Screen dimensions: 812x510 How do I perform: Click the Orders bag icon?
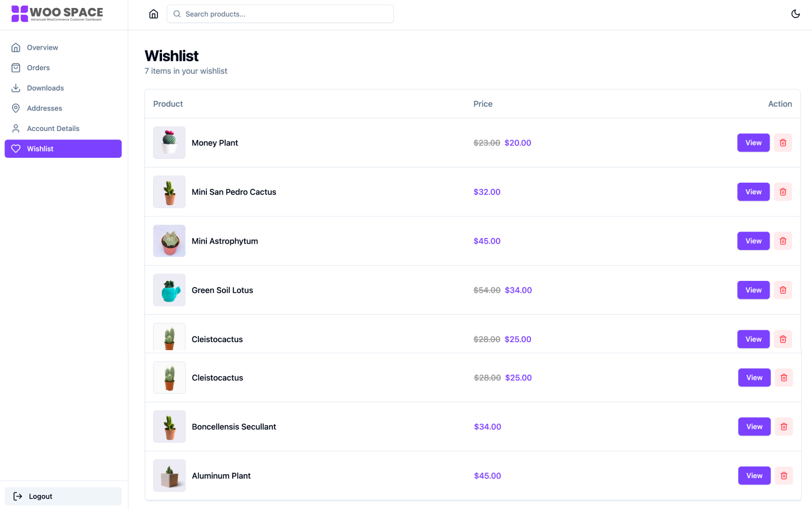[16, 68]
